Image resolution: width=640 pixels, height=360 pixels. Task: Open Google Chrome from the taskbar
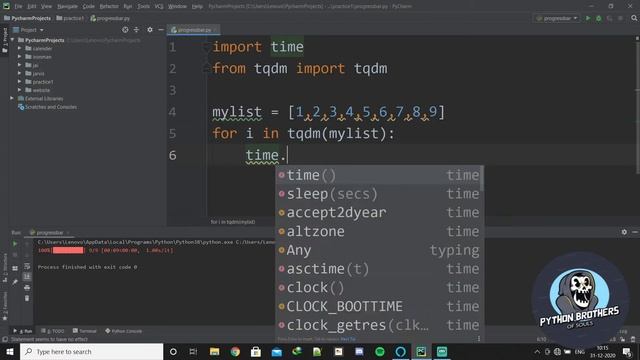235,351
